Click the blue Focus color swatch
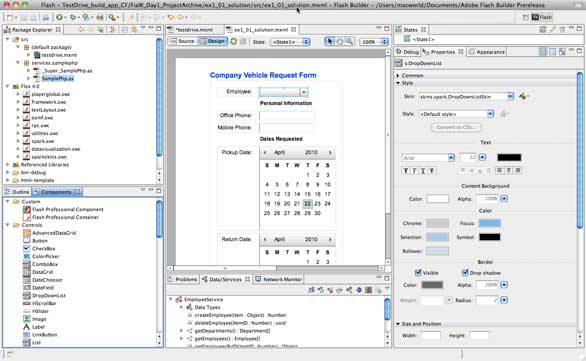This screenshot has width=586, height=361. click(490, 223)
